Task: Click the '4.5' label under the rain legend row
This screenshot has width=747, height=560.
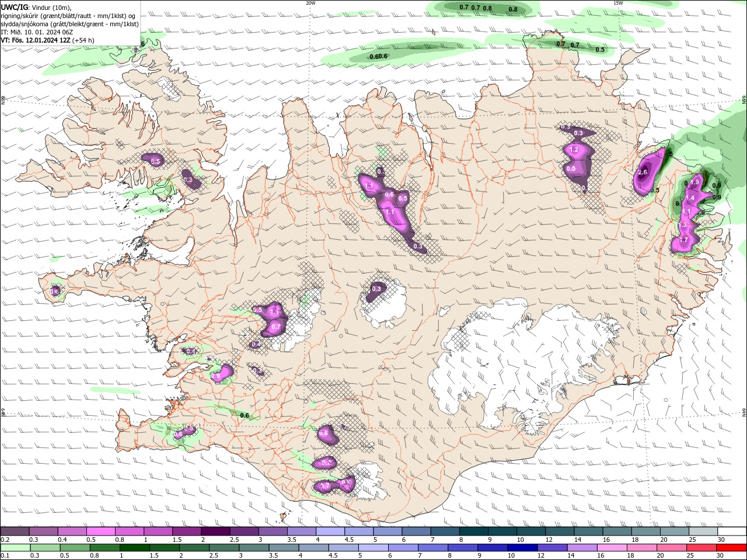Action: pos(333,556)
